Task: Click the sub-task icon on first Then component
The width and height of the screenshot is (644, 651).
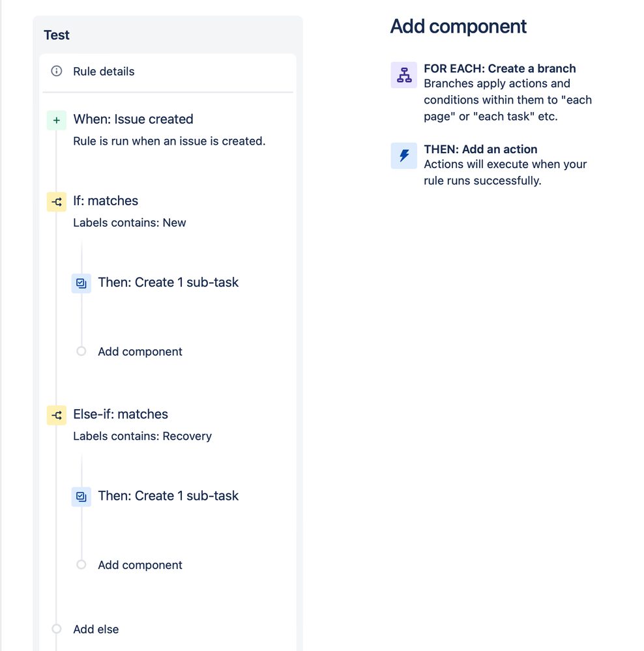Action: click(81, 283)
